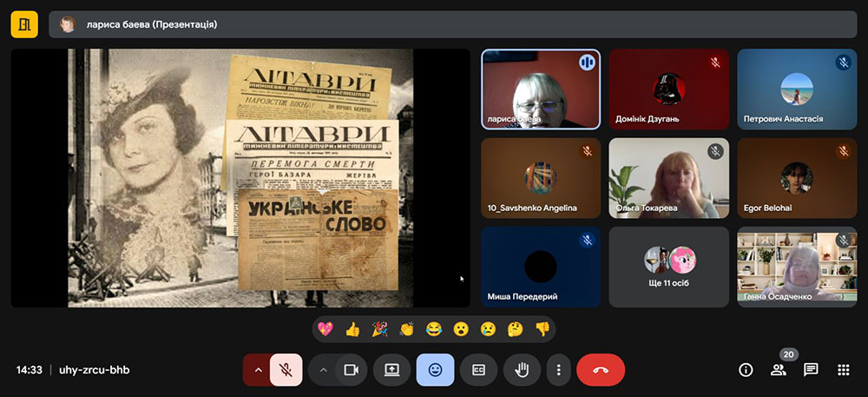Click the heart emoji reaction
868x397 pixels.
coord(325,329)
